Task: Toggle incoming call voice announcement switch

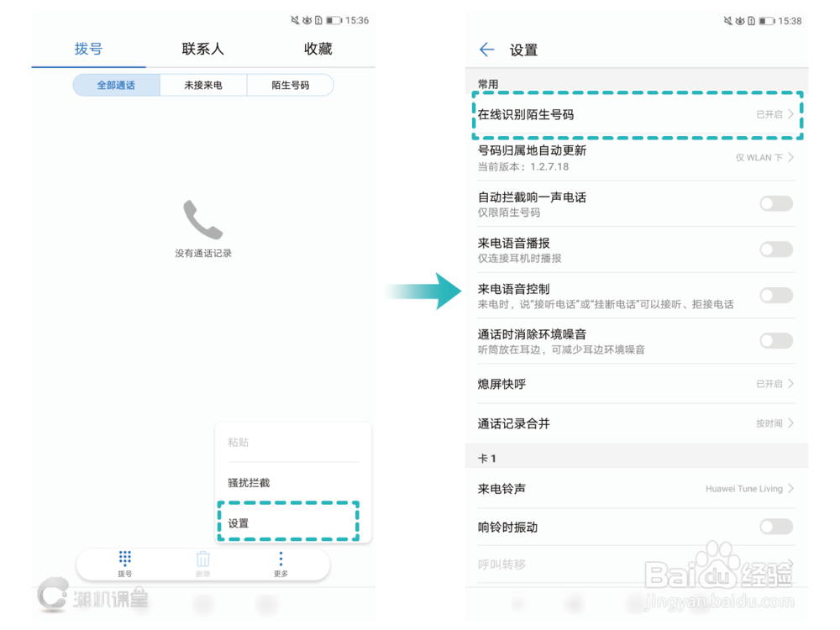Action: point(776,249)
